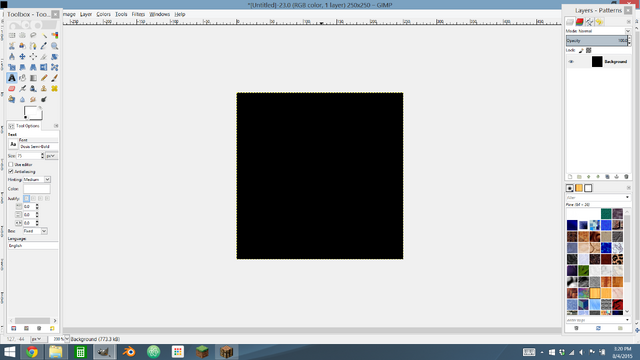This screenshot has height=360, width=640.
Task: Create a new layer button
Action: click(x=570, y=177)
